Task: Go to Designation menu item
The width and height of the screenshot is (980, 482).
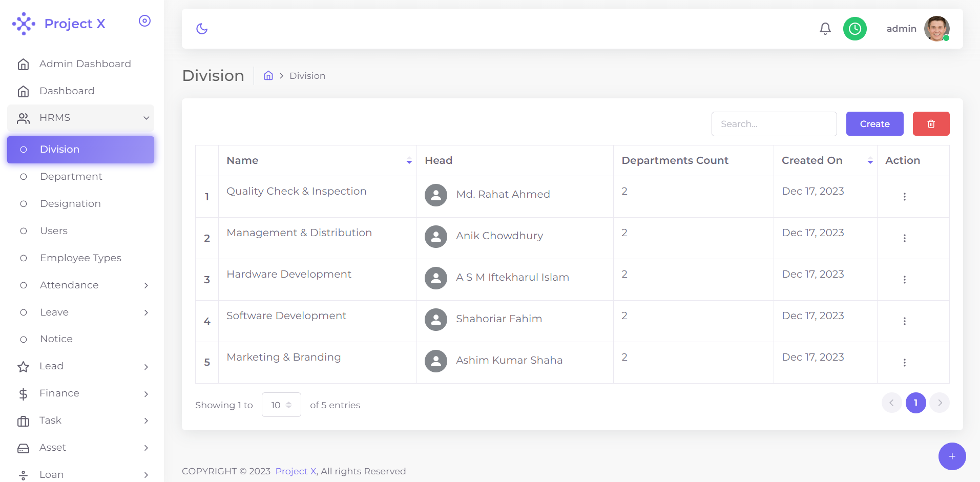Action: pyautogui.click(x=81, y=204)
